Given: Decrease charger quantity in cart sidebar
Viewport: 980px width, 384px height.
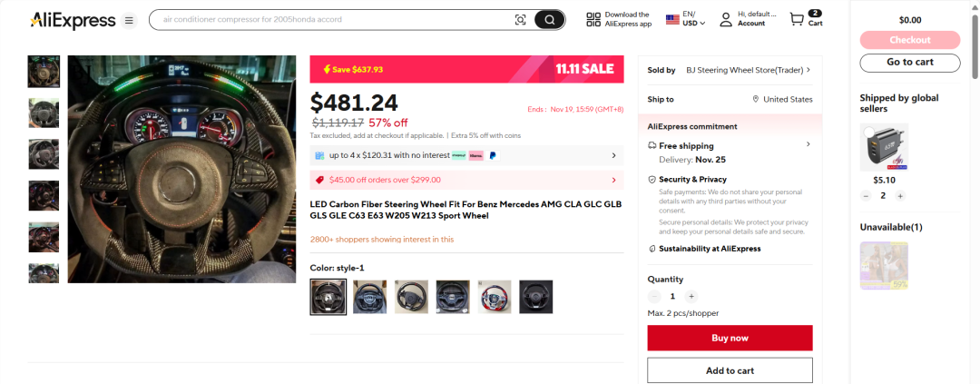Looking at the screenshot, I should pos(866,196).
